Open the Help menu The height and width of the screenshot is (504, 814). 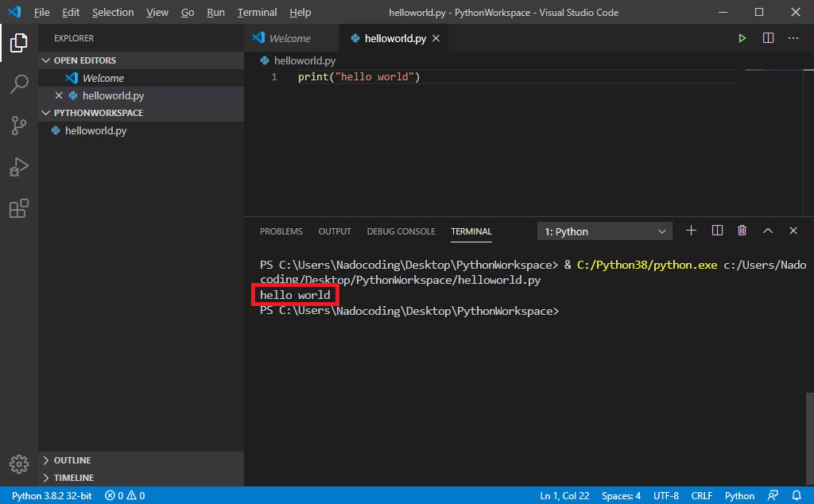pos(300,12)
